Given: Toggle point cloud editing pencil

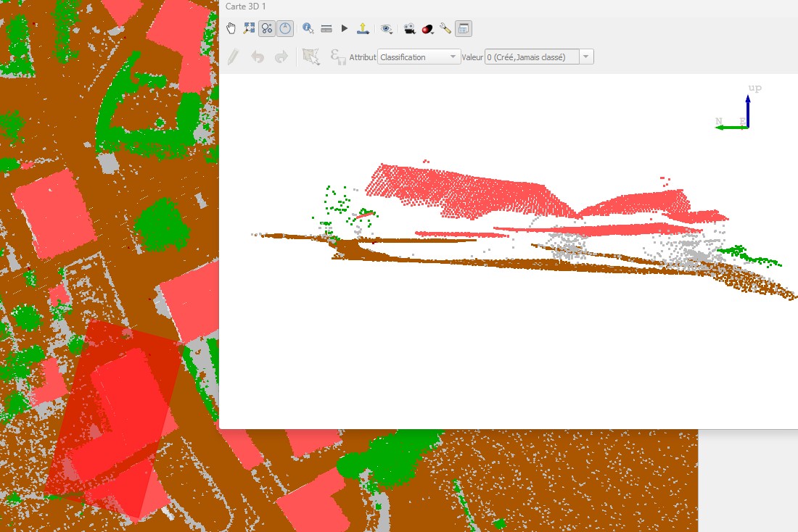Looking at the screenshot, I should [233, 57].
